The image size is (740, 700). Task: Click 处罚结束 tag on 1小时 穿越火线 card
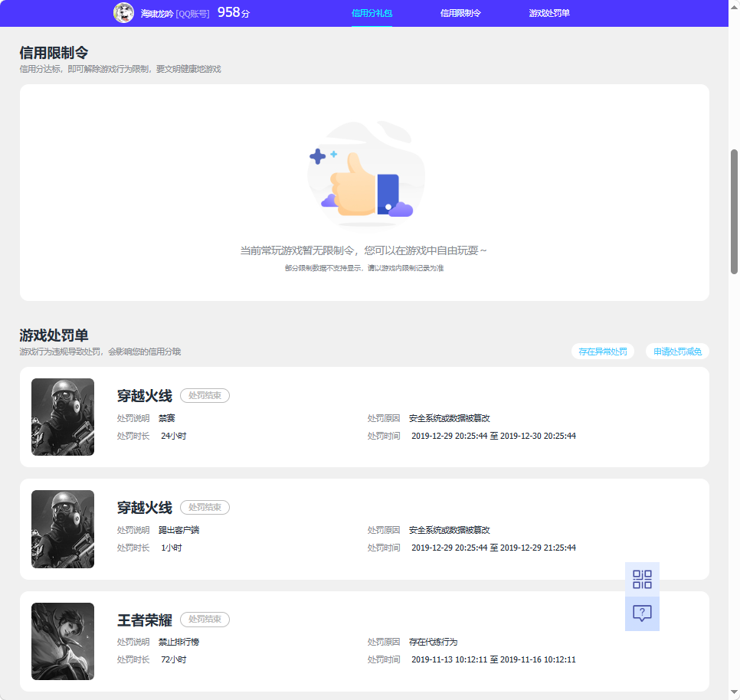coord(205,507)
